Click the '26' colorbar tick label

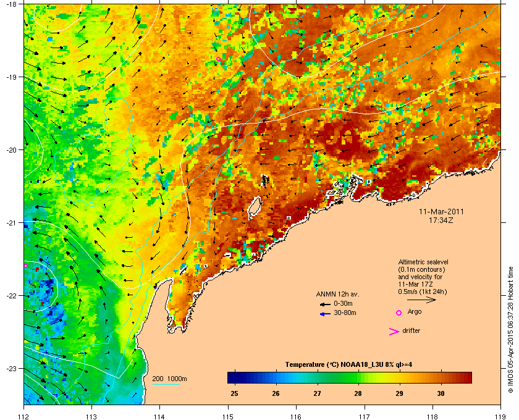[276, 393]
